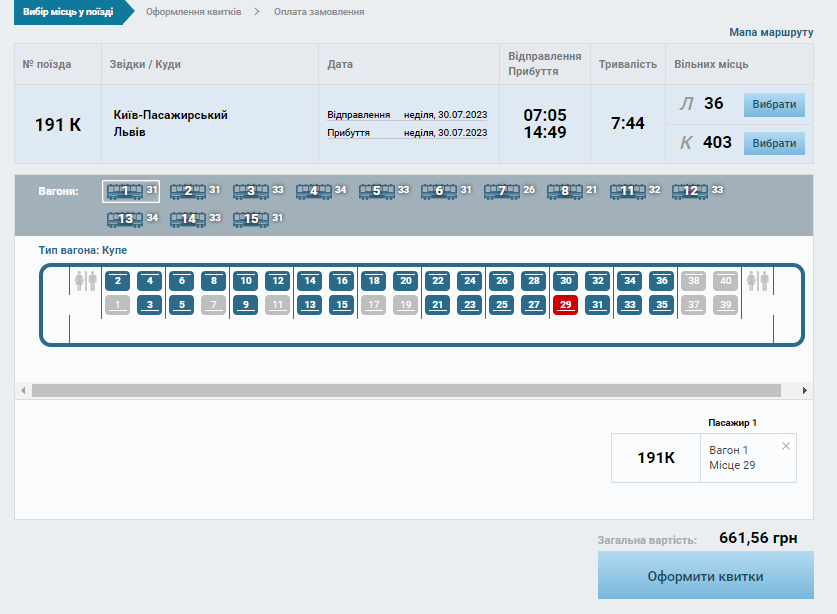837x614 pixels.
Task: Deselect the red seat 29
Action: pos(565,305)
